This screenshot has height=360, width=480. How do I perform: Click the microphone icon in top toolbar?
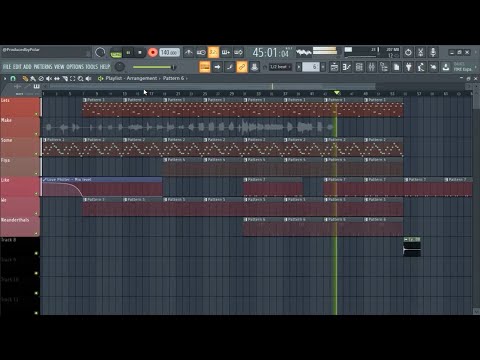coord(433,52)
